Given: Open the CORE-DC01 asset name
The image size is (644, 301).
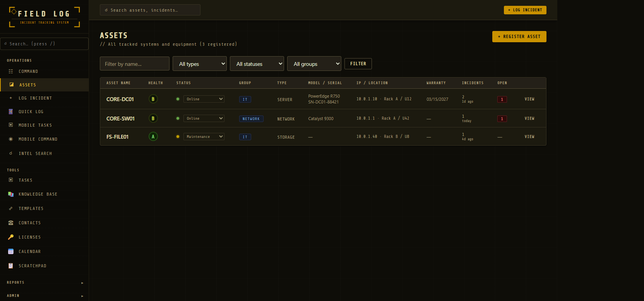Looking at the screenshot, I should [120, 99].
